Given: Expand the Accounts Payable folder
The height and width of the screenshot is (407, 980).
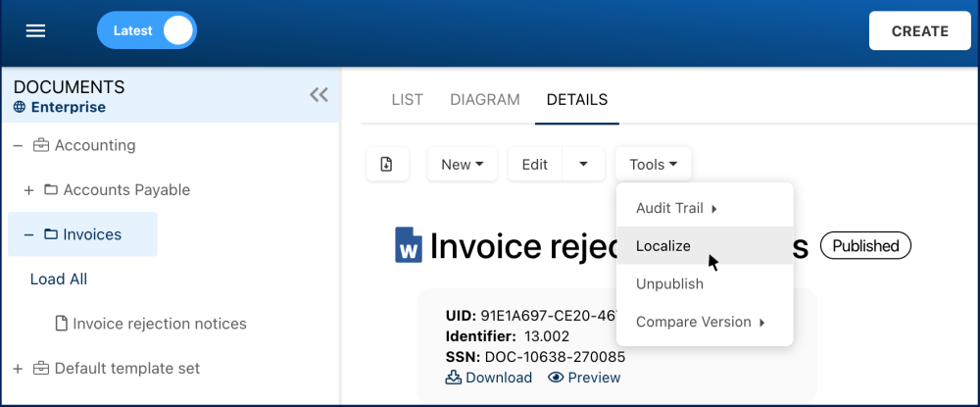Looking at the screenshot, I should click(28, 190).
